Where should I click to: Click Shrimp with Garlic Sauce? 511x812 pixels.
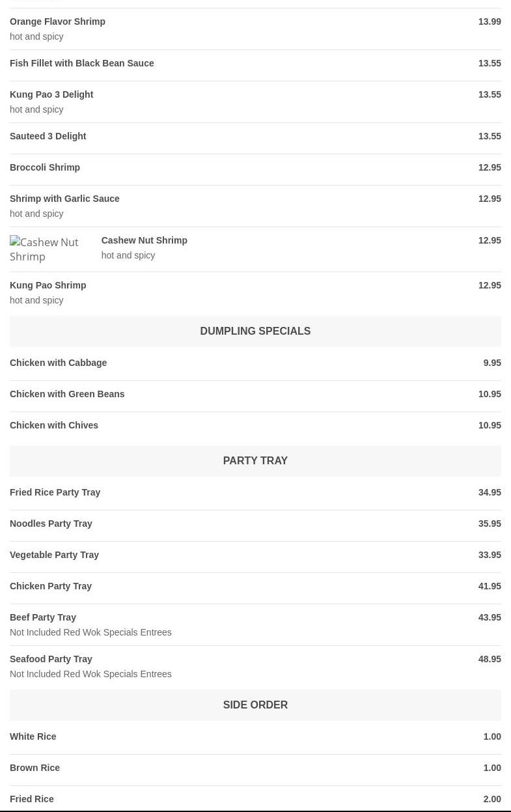tap(64, 199)
